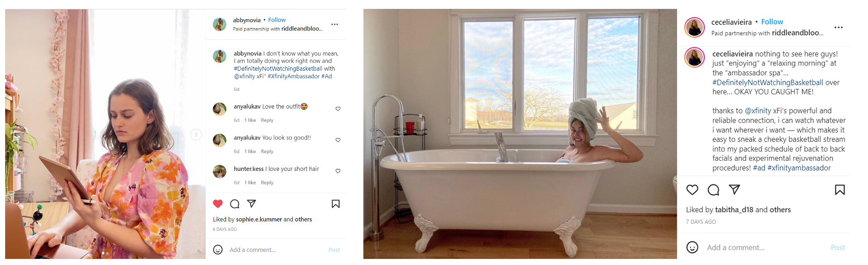Follow abbynovia
868x265 pixels.
pyautogui.click(x=277, y=20)
